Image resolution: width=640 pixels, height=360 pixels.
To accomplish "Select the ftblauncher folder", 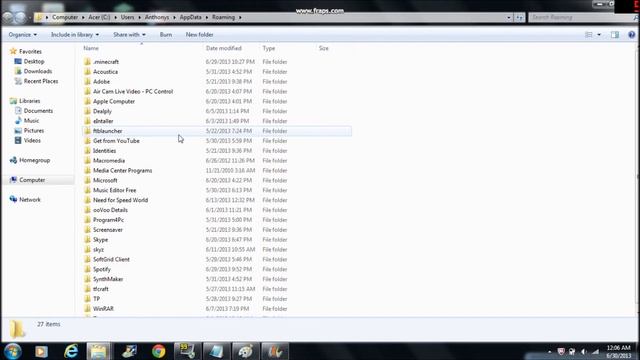I will click(108, 131).
